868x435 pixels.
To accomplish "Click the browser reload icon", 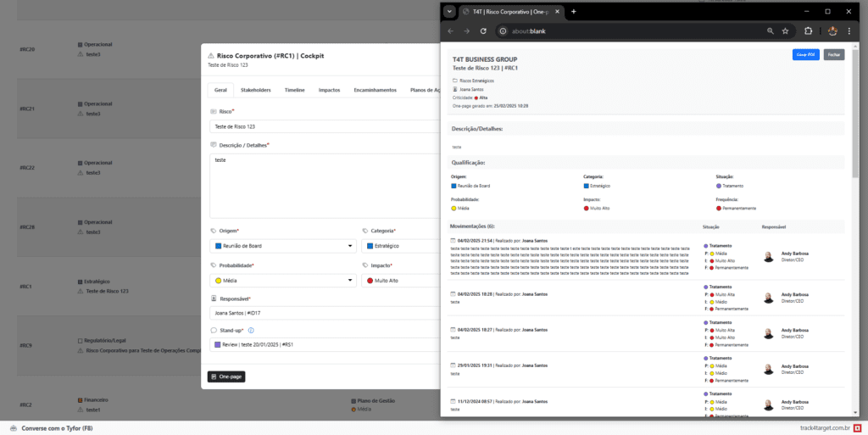I will point(483,31).
